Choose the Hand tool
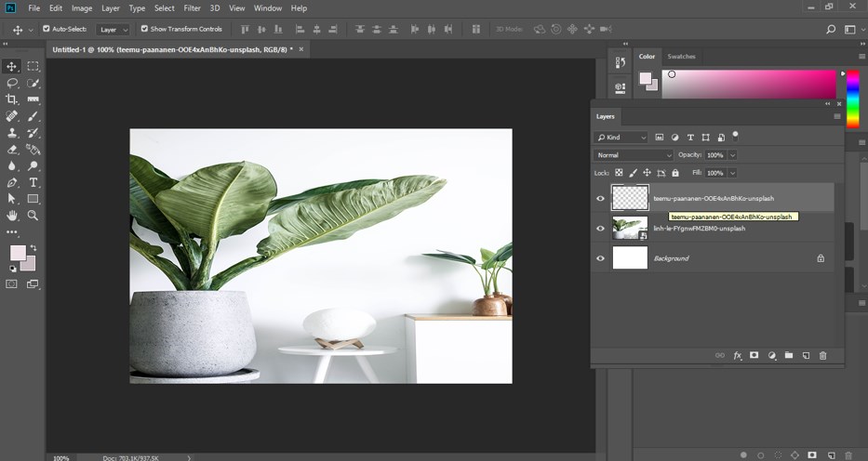 pos(12,215)
